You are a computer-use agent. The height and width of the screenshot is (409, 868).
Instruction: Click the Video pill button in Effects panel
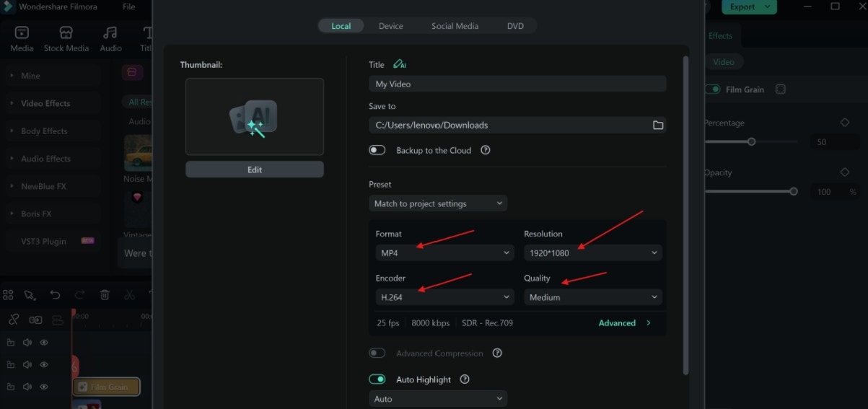tap(723, 62)
